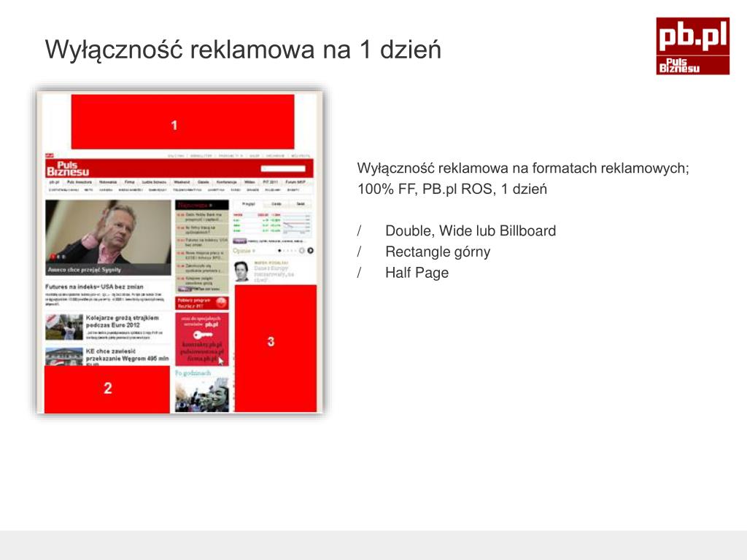Click the previous arrow in Opinie carousel

click(x=301, y=251)
